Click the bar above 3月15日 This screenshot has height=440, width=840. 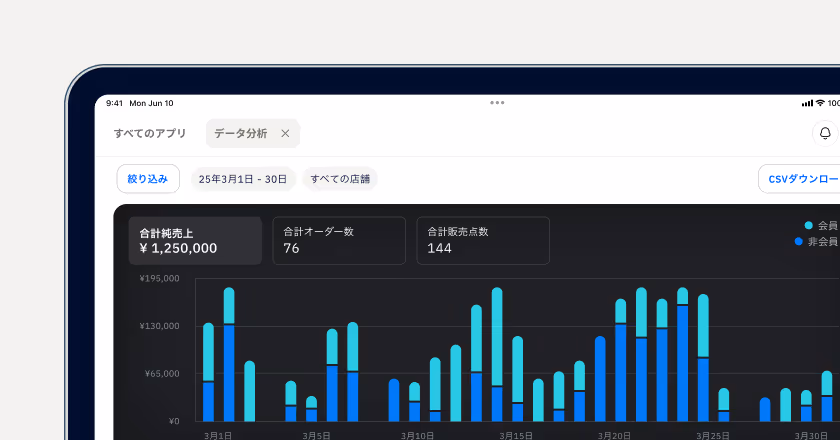518,379
